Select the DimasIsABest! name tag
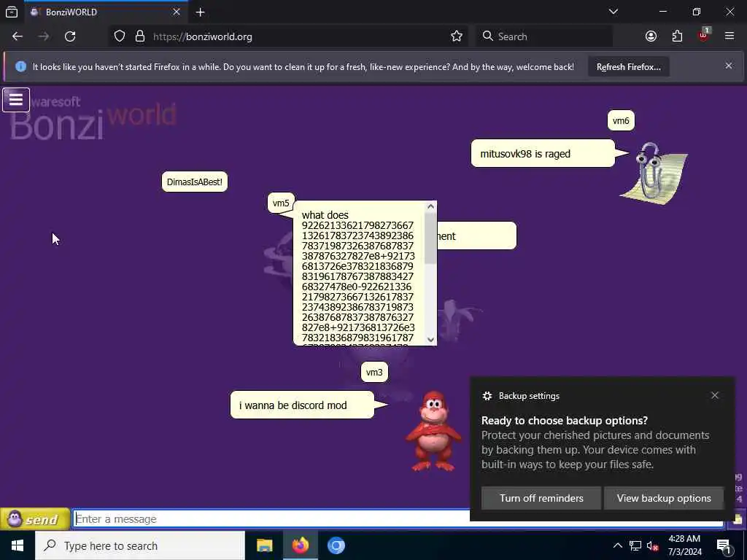747x560 pixels. tap(194, 182)
